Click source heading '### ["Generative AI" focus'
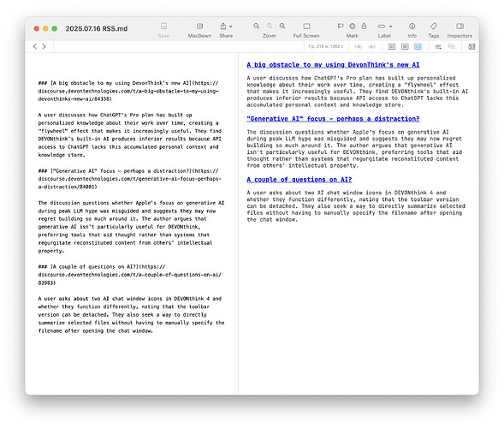This screenshot has height=428, width=504. pyautogui.click(x=130, y=179)
